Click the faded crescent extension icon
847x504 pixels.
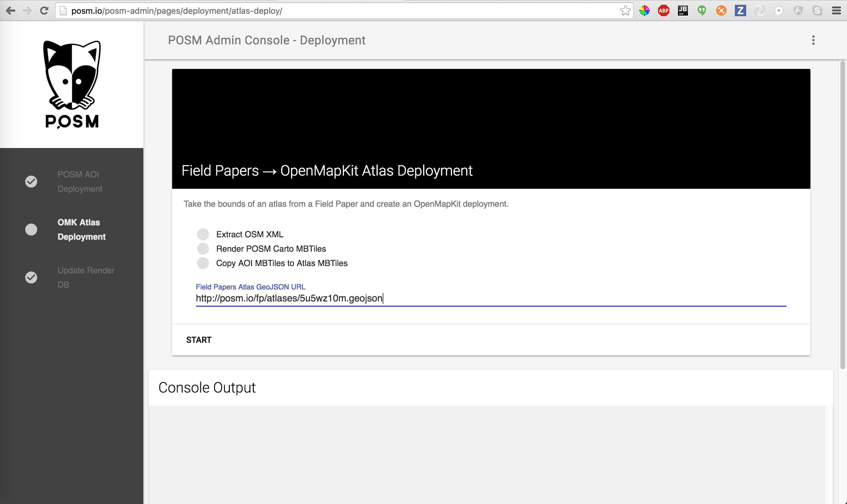pyautogui.click(x=760, y=11)
